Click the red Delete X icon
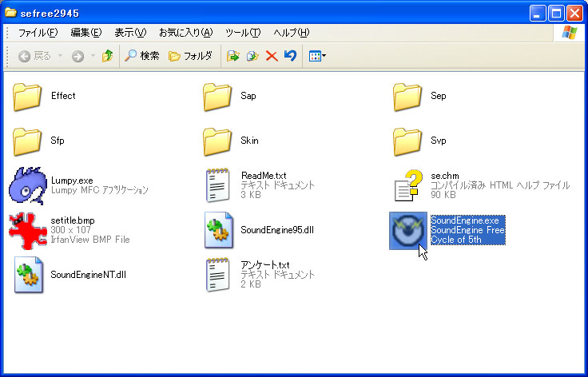The image size is (588, 377). tap(272, 56)
